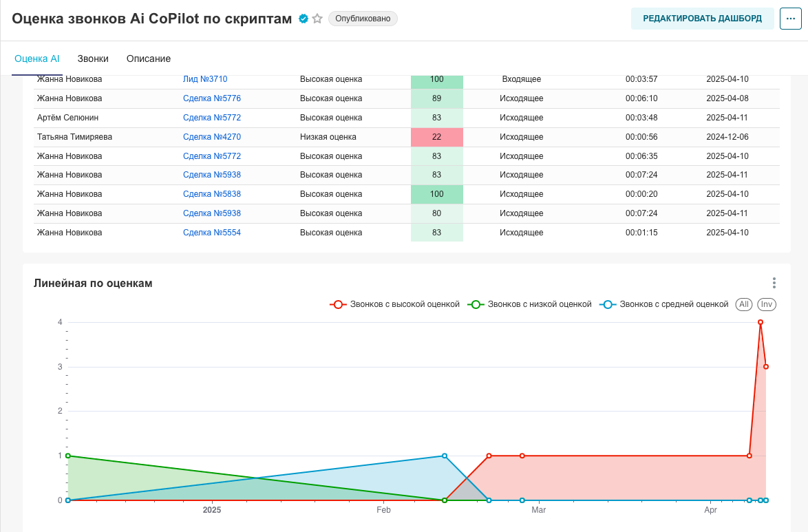Open the line chart vertical-dots menu

(x=774, y=283)
